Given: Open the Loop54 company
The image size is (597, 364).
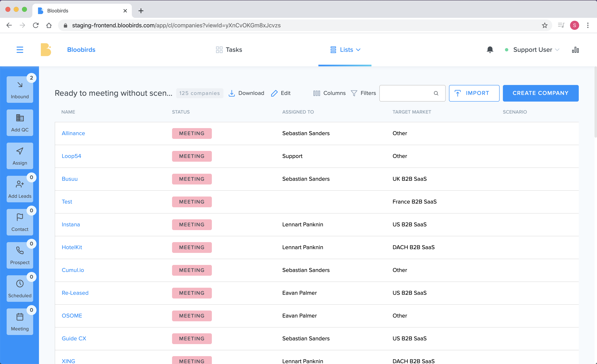Looking at the screenshot, I should click(71, 156).
